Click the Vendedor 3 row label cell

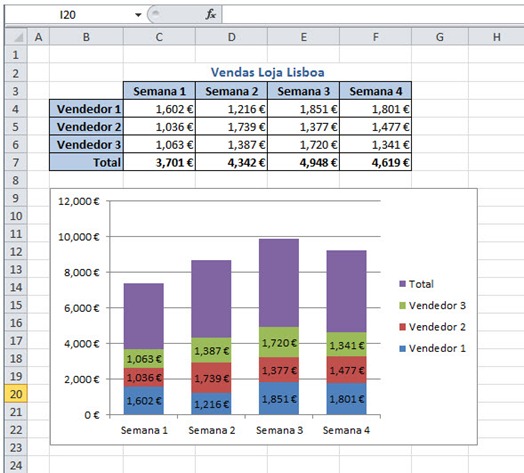(x=86, y=145)
